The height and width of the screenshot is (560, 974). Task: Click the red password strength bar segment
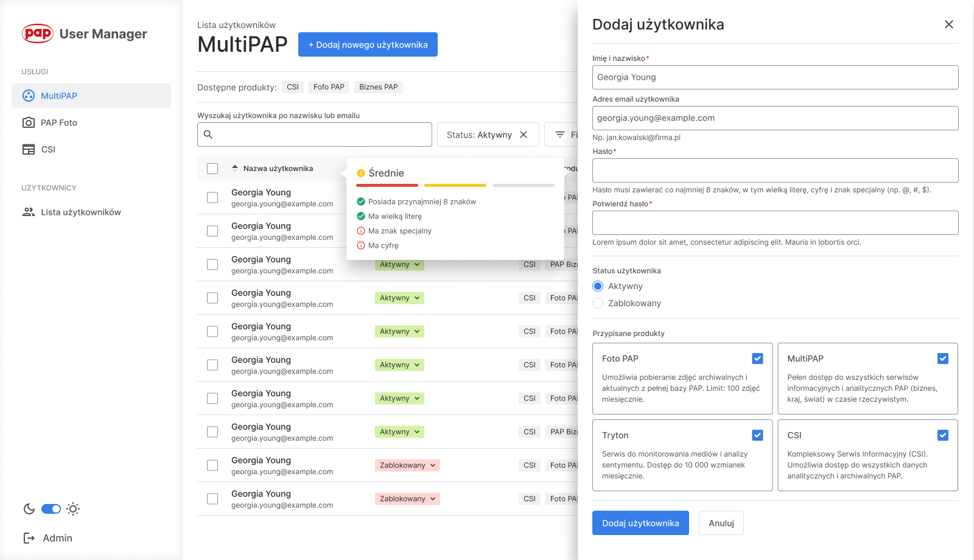[387, 185]
